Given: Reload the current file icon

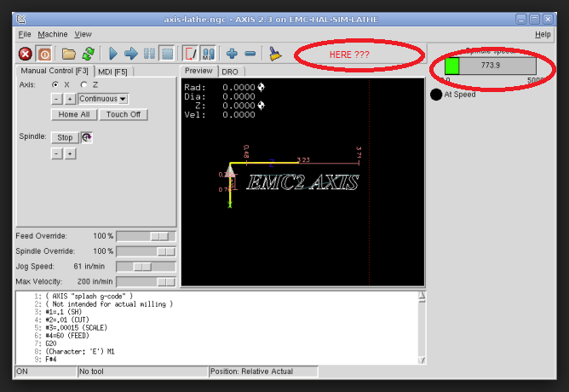Looking at the screenshot, I should tap(89, 54).
